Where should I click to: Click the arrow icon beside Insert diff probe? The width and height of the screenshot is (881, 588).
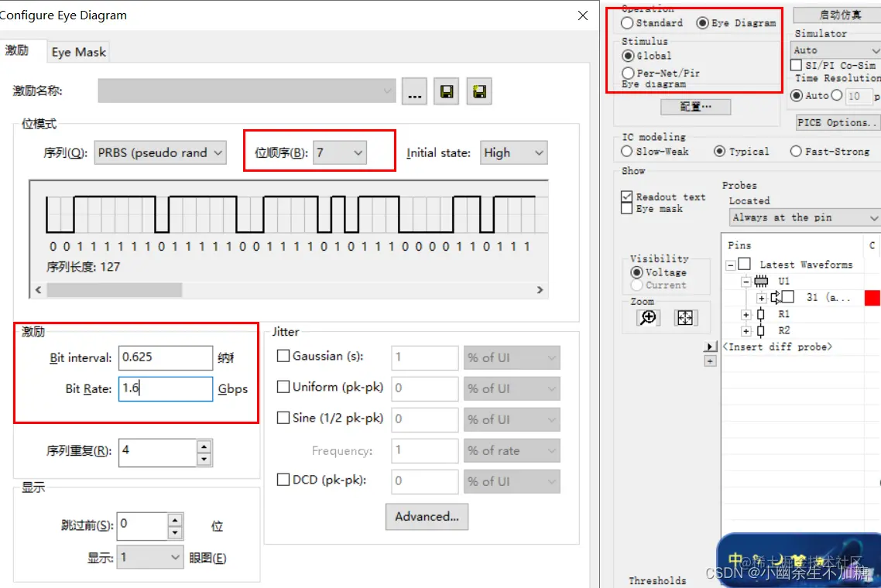point(710,347)
